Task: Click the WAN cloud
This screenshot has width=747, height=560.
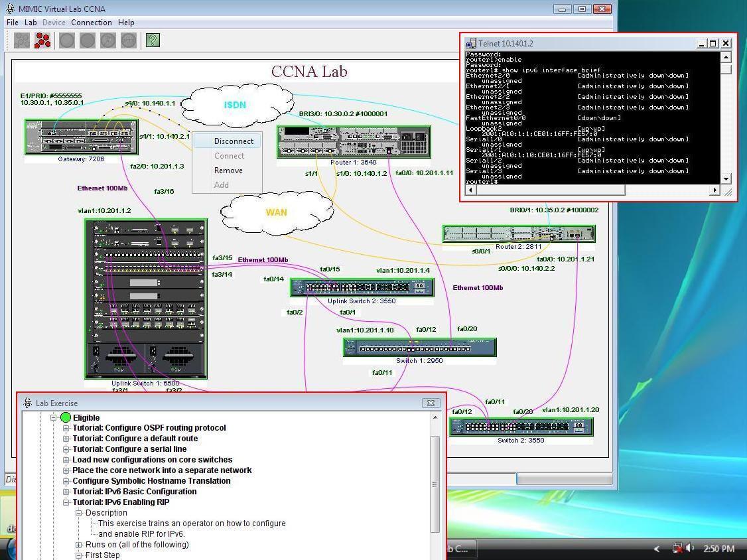Action: point(277,212)
